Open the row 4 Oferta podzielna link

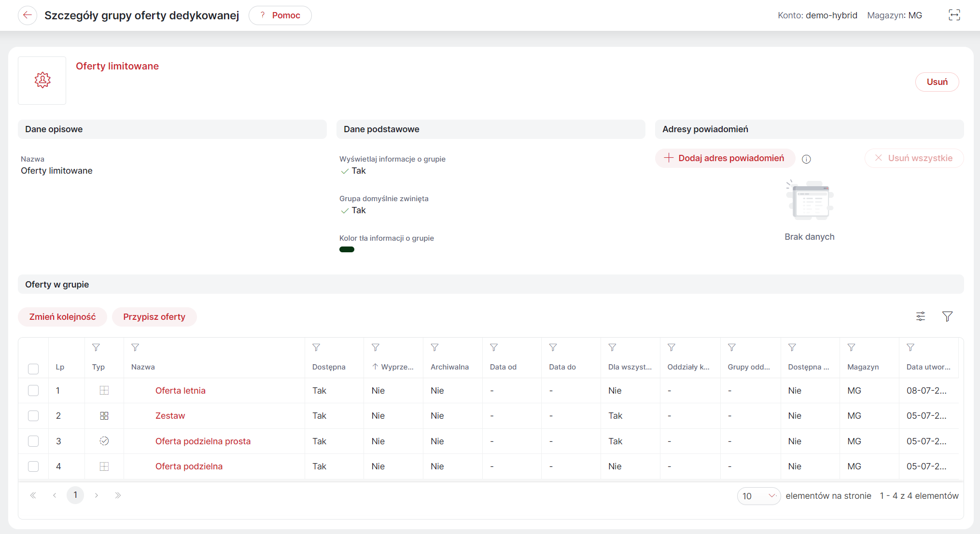click(189, 466)
